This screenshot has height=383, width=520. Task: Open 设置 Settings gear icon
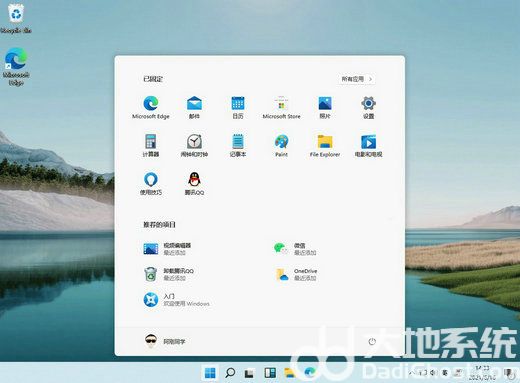[x=368, y=107]
